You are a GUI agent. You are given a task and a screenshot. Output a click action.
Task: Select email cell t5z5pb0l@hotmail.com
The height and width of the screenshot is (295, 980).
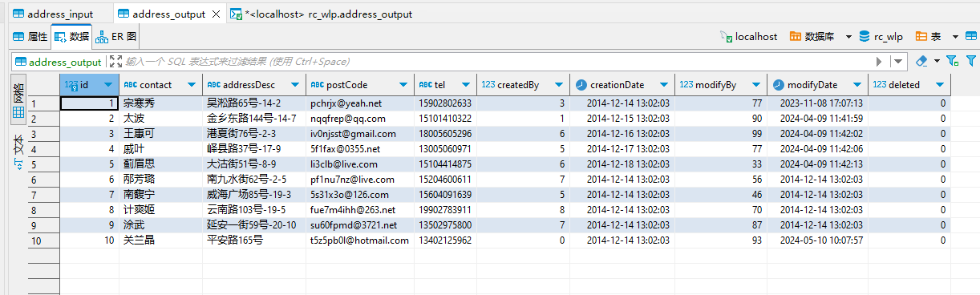tap(360, 240)
